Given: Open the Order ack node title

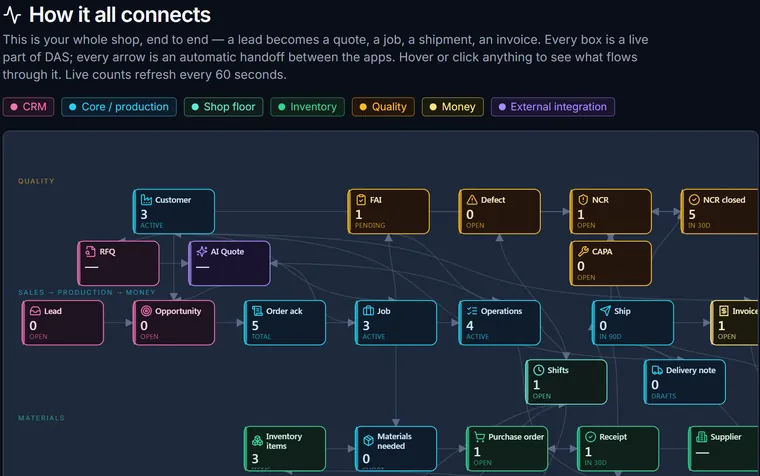Looking at the screenshot, I should click(284, 311).
